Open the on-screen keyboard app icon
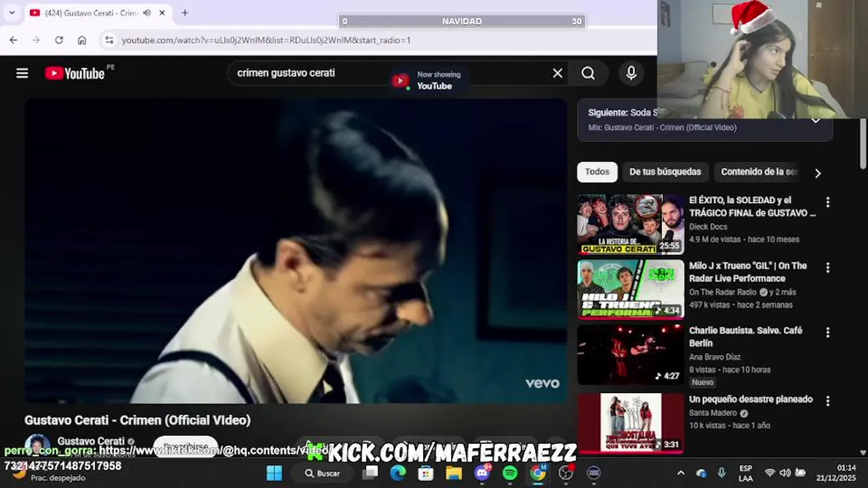The width and height of the screenshot is (868, 488). 593,473
